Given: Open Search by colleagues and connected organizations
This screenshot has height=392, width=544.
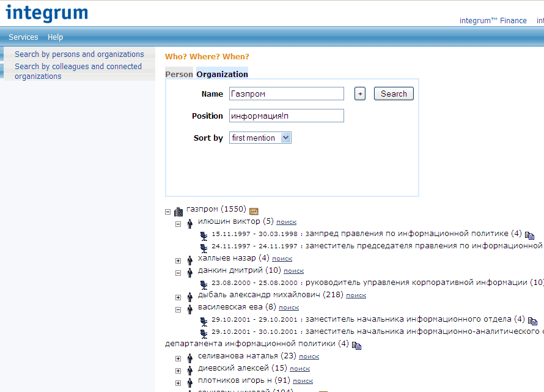Looking at the screenshot, I should click(x=78, y=71).
